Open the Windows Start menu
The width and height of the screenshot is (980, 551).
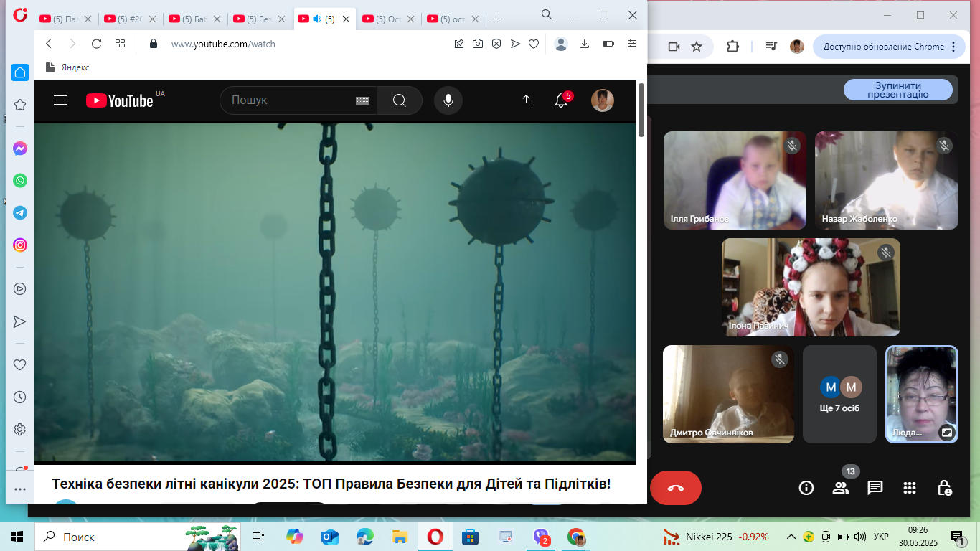pos(17,536)
